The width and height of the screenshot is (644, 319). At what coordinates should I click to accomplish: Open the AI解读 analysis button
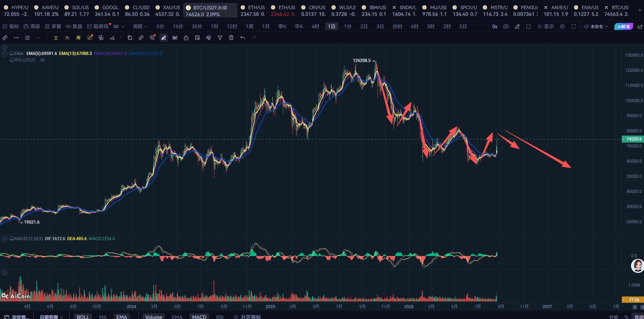point(624,26)
